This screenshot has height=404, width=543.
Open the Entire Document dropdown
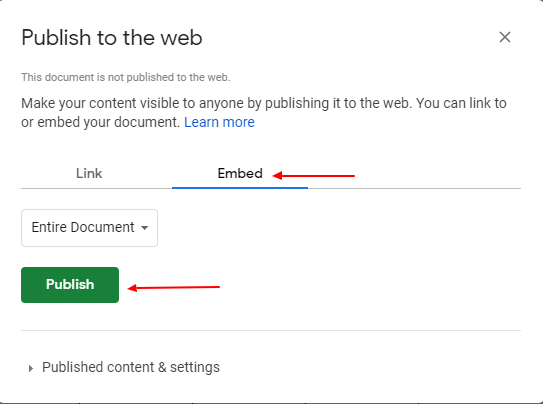[89, 228]
